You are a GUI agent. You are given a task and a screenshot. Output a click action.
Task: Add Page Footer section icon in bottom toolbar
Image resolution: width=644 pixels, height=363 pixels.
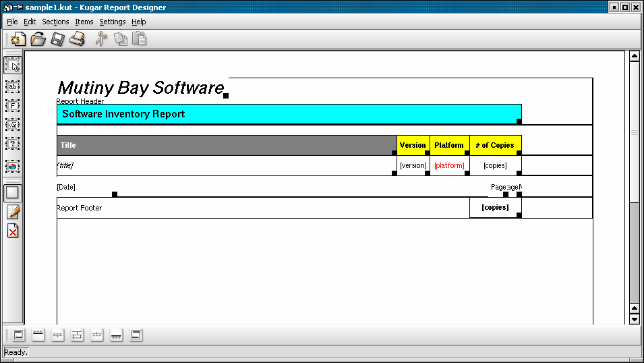point(116,335)
